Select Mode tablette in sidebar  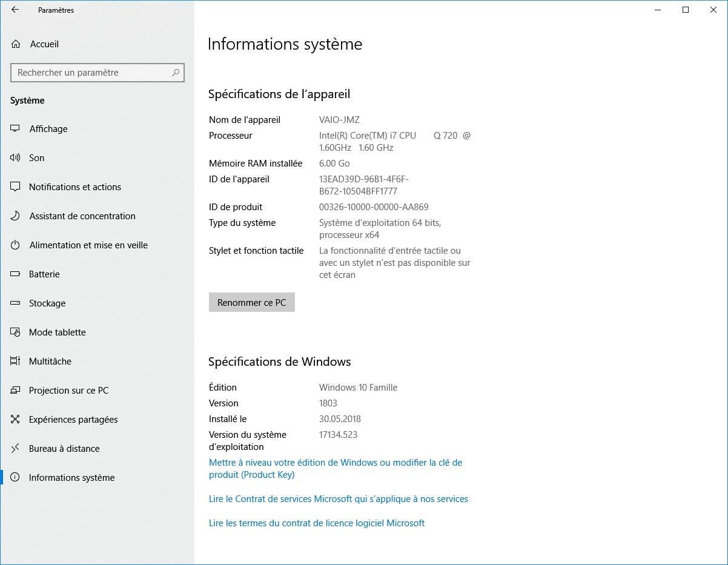pos(97,332)
